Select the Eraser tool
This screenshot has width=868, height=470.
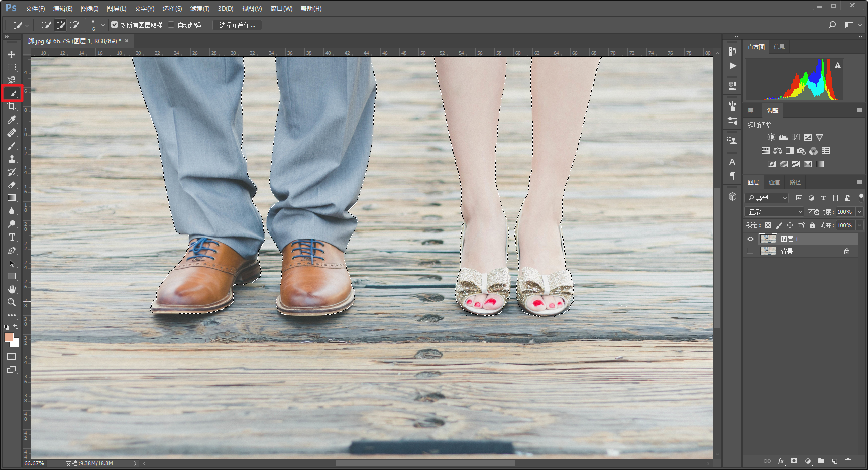(11, 185)
